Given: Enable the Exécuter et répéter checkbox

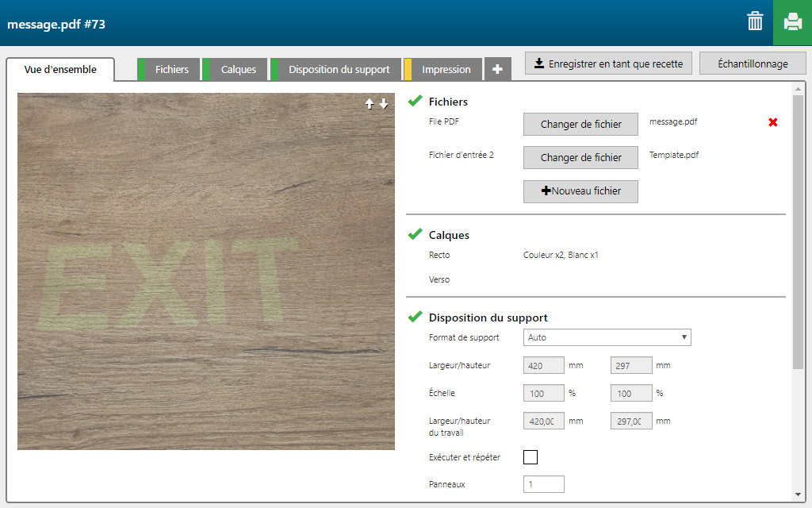Looking at the screenshot, I should click(530, 457).
